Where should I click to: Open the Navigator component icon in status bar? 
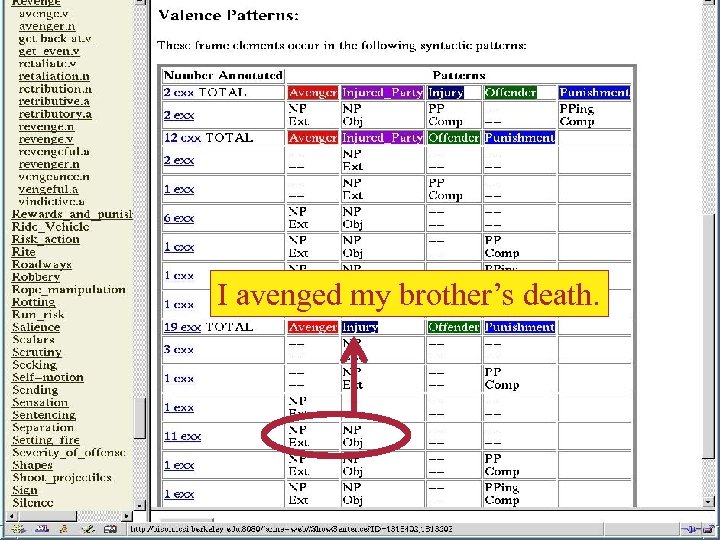click(17, 529)
